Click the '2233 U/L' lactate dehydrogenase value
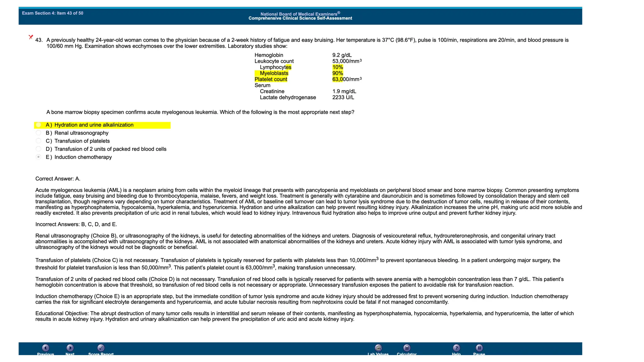This screenshot has height=362, width=644. [343, 97]
